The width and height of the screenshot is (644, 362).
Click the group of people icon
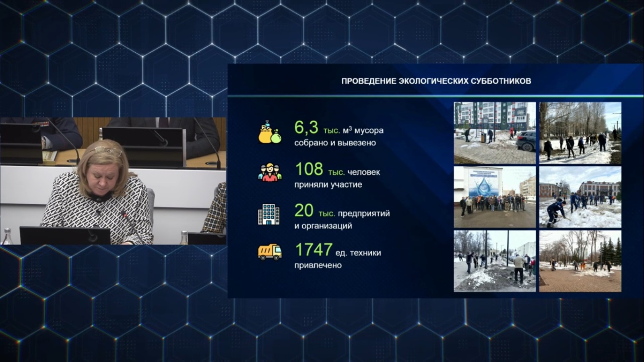[269, 173]
